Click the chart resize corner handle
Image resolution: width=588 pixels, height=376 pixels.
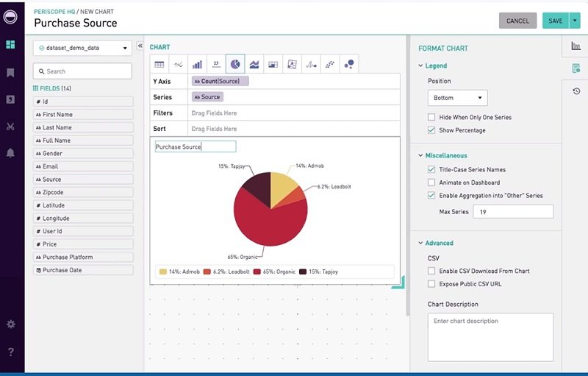[399, 283]
